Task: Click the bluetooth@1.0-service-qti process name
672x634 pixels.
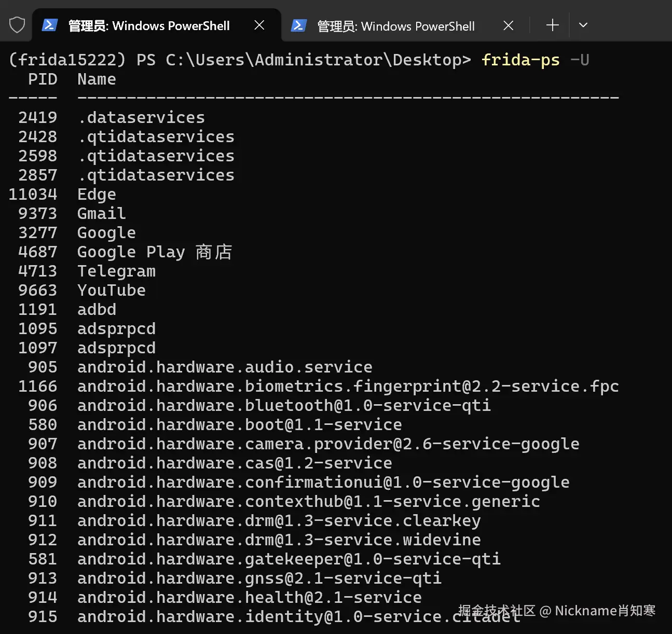Action: point(284,406)
